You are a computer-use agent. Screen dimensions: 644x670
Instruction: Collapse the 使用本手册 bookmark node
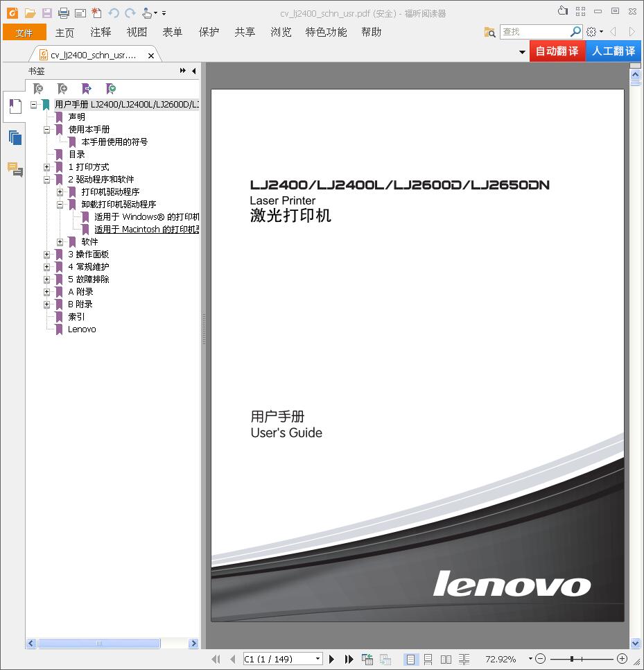point(46,130)
